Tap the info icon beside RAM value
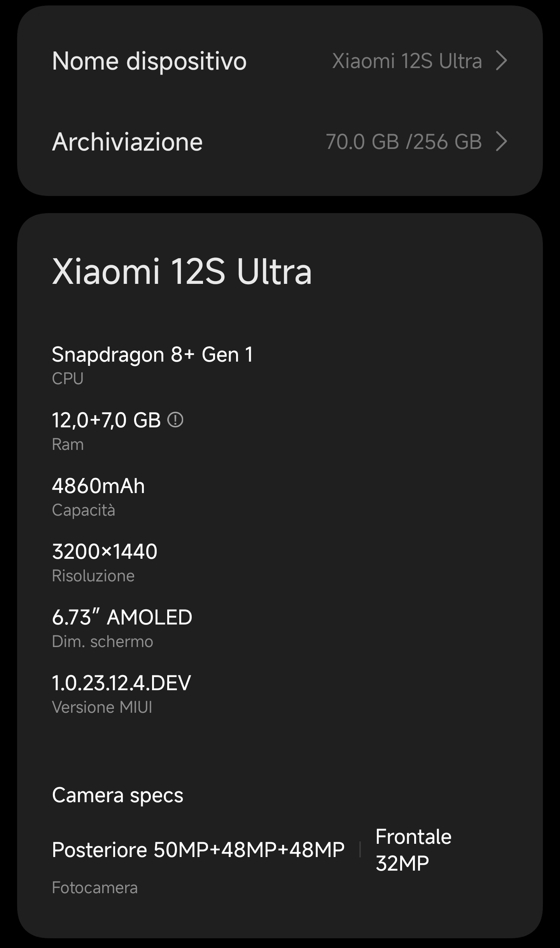This screenshot has height=948, width=560. coord(175,420)
